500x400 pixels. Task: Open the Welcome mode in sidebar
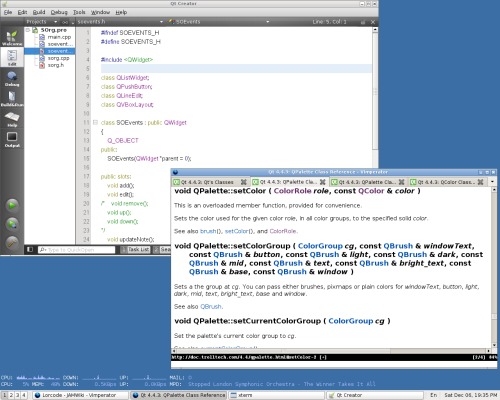[12, 38]
